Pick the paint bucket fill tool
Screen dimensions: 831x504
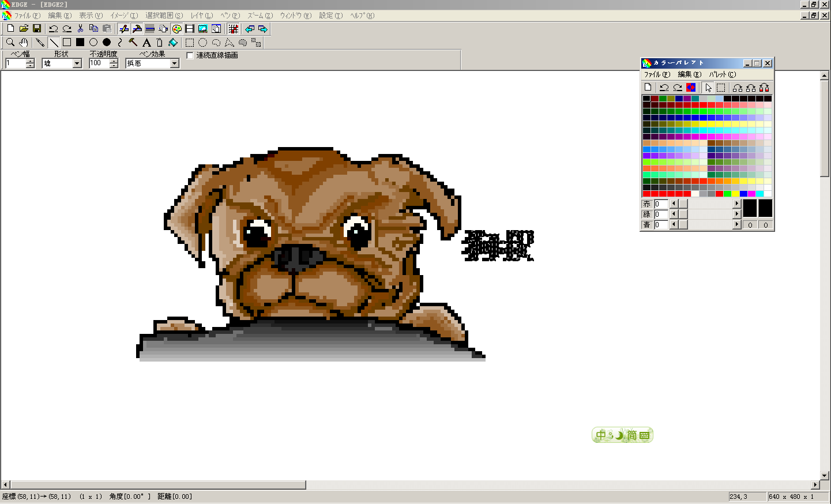[x=173, y=42]
